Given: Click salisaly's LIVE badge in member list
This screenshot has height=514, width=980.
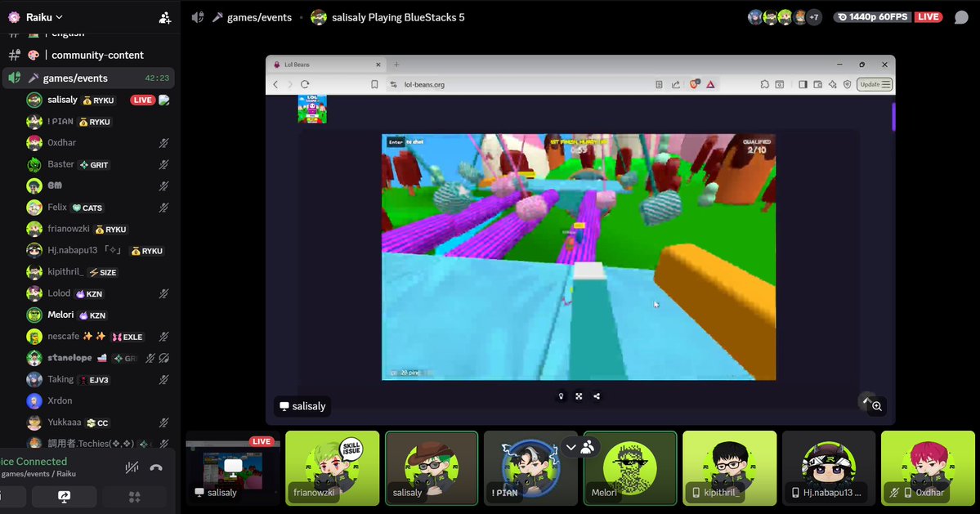Looking at the screenshot, I should click(x=142, y=100).
